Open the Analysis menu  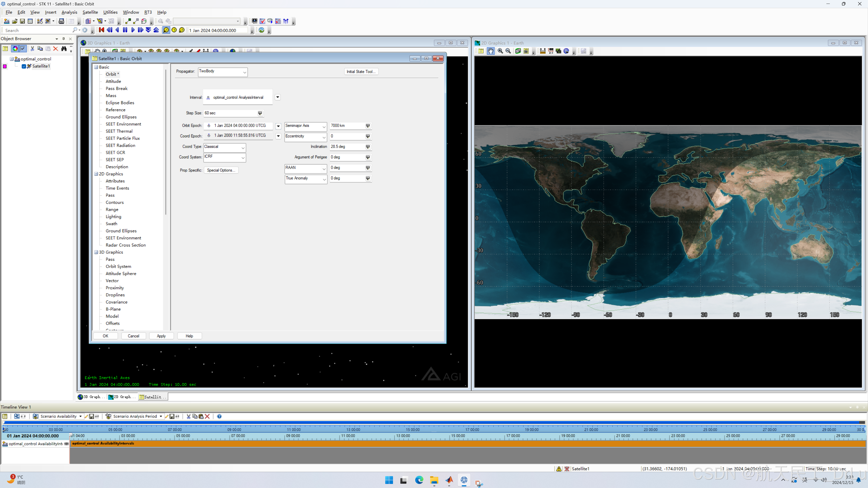point(69,12)
